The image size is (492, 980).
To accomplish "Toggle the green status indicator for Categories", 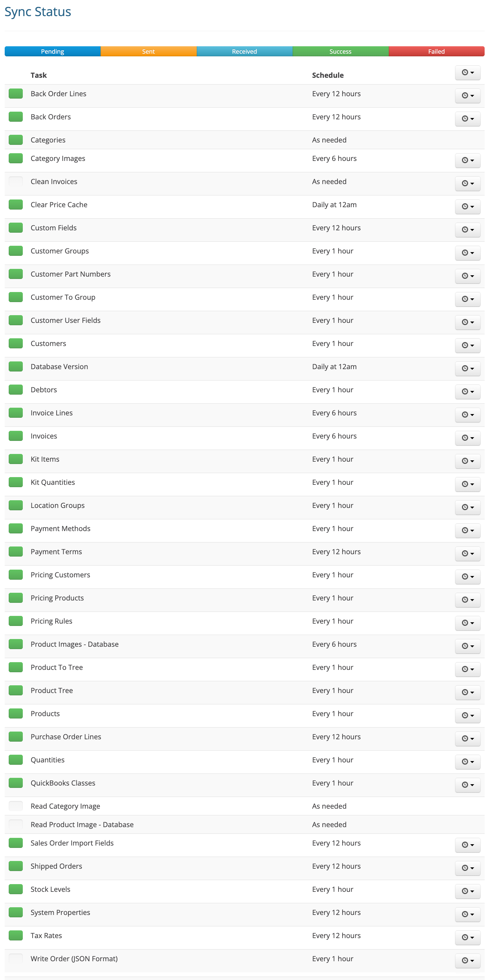I will pos(15,139).
